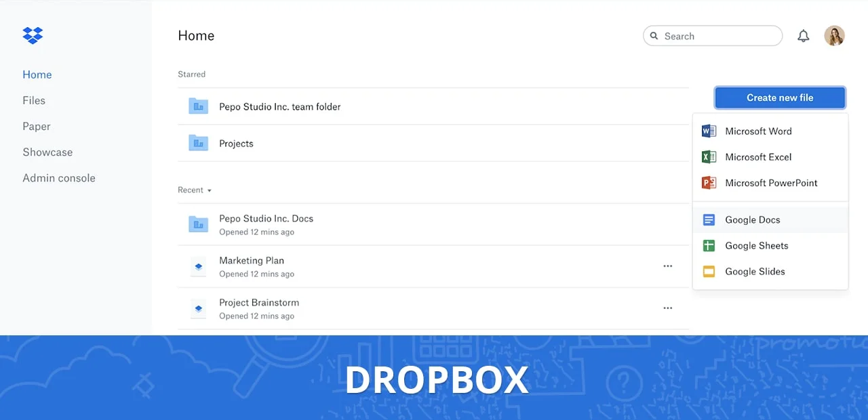
Task: Open the options menu for Project Brainstorm
Action: (x=668, y=308)
